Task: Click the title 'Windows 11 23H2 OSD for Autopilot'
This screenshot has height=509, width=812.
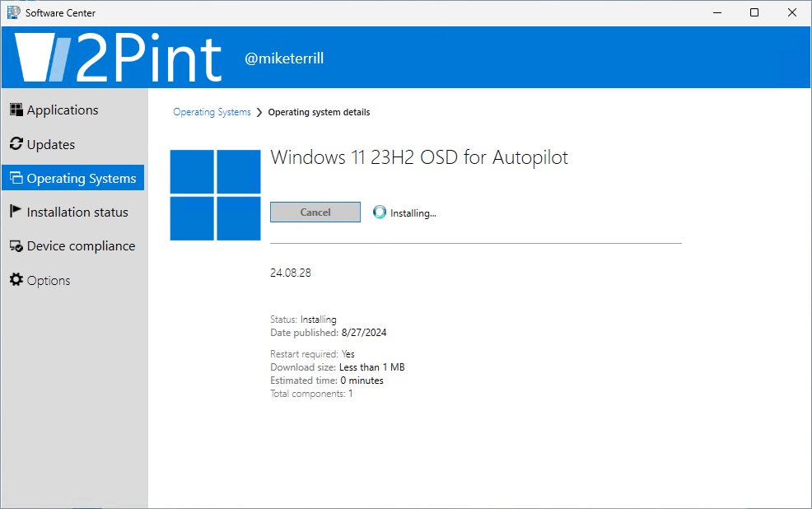Action: coord(419,157)
